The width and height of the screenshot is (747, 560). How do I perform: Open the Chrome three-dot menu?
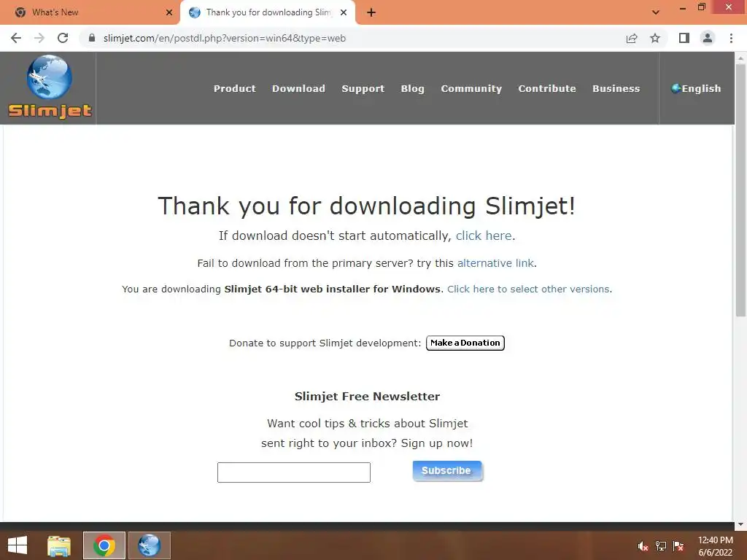tap(731, 38)
